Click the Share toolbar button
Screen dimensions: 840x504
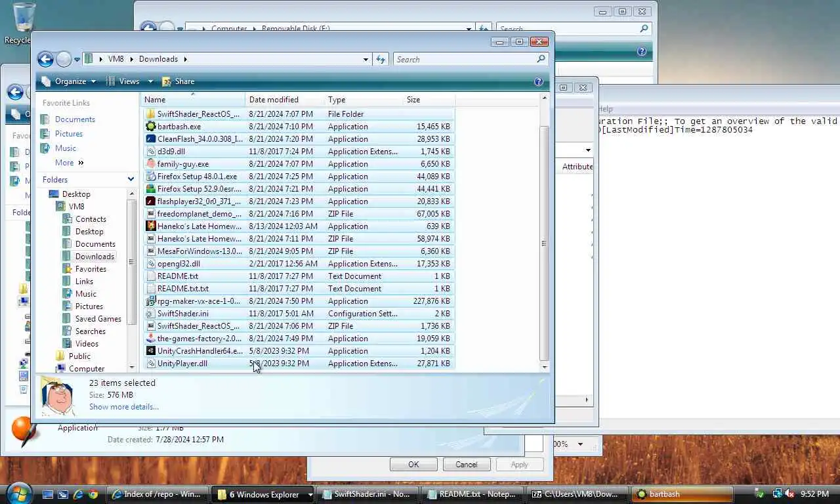[x=178, y=81]
